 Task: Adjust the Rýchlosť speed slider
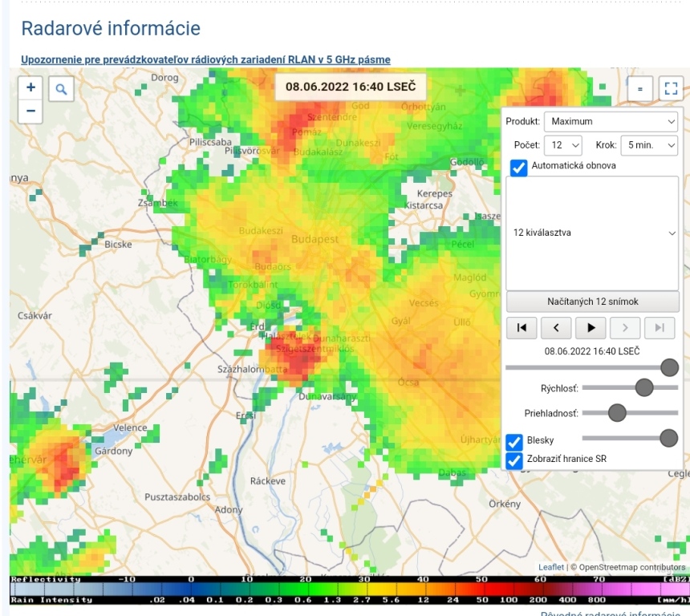click(x=643, y=387)
